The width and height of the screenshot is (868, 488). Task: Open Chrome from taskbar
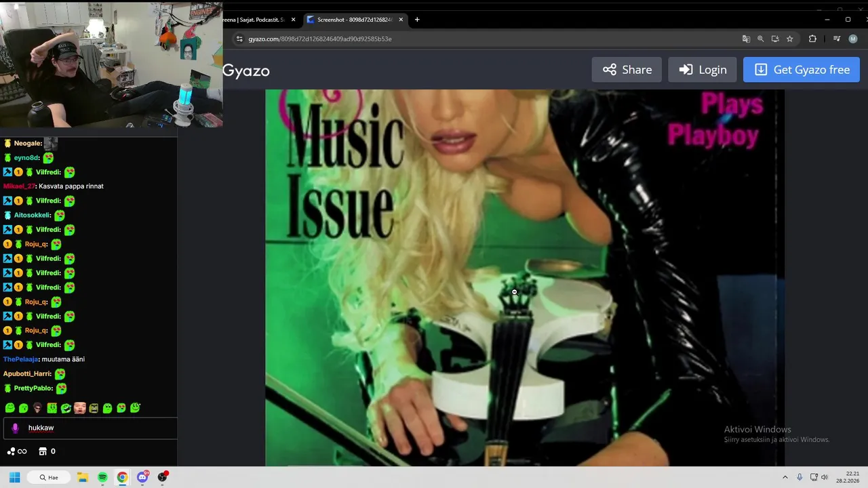coord(122,477)
